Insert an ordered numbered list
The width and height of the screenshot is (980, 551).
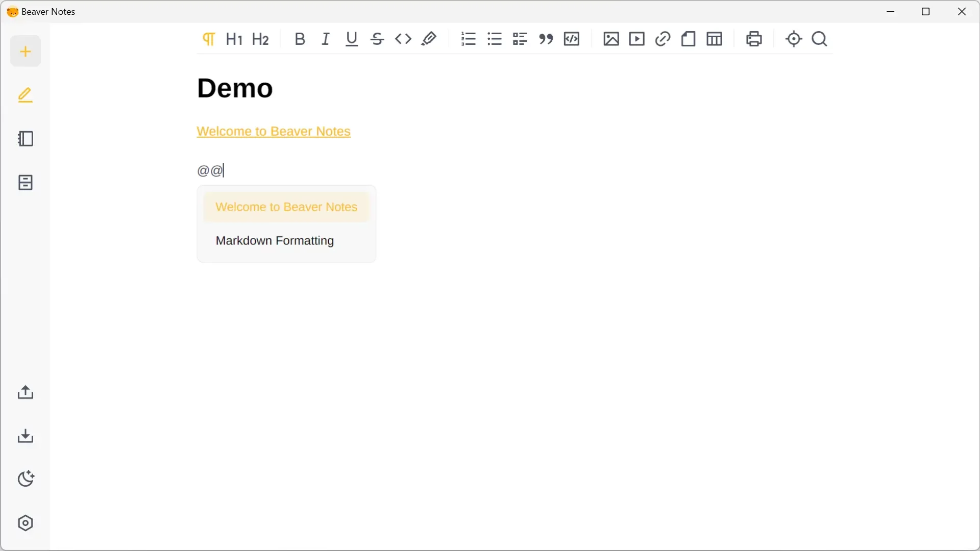[469, 39]
